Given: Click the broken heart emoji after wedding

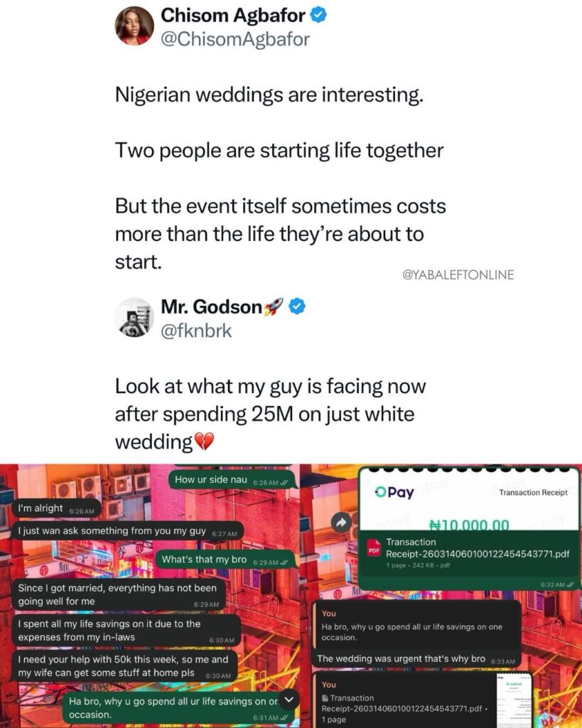Looking at the screenshot, I should (204, 441).
